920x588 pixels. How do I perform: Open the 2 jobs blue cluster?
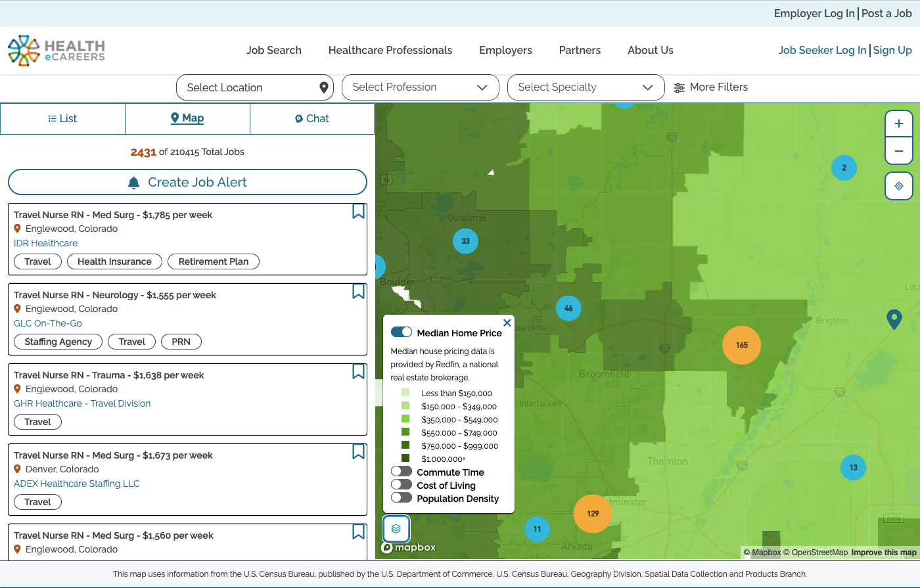coord(844,168)
